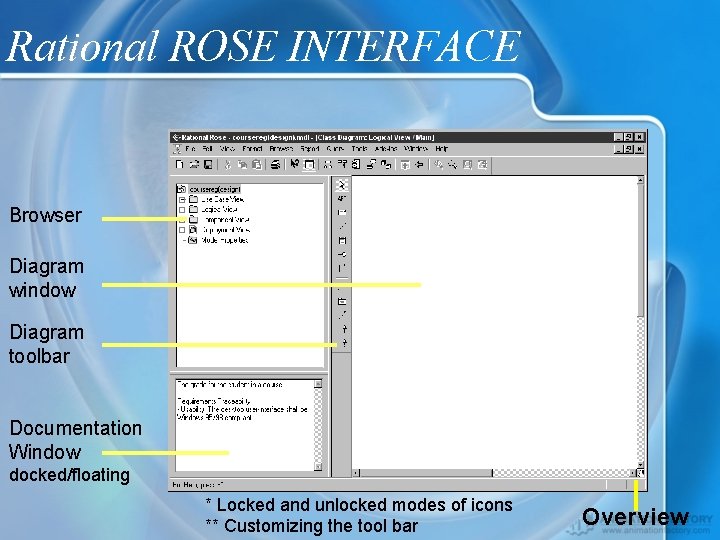
Task: Click the Context-sensitive help arrow icon
Action: (x=295, y=164)
